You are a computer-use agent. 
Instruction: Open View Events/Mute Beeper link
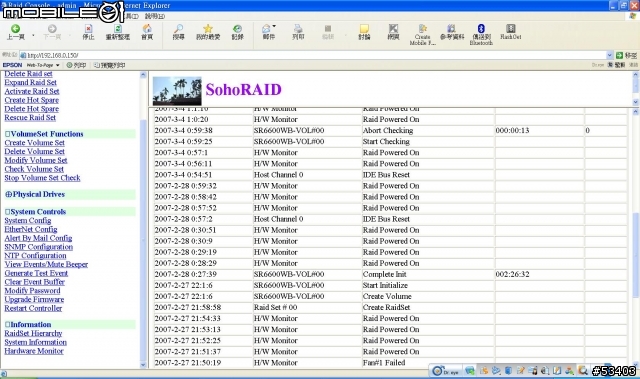point(46,264)
